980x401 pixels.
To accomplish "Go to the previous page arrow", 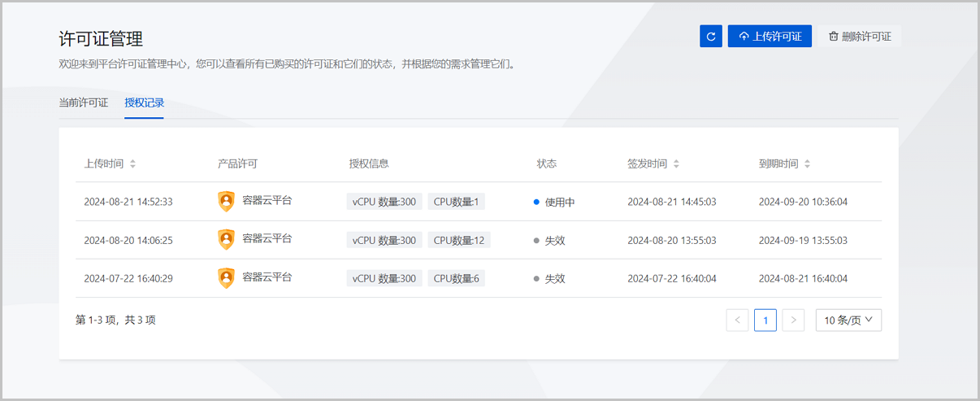I will 737,320.
